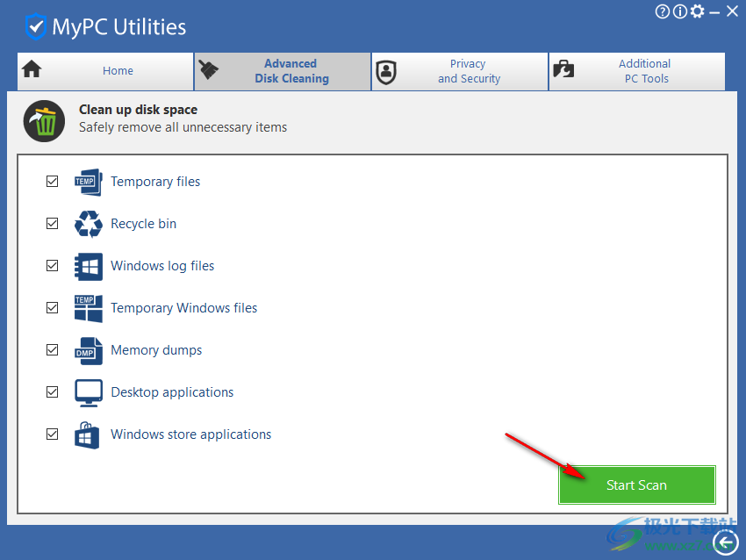Click the Desktop applications label
The height and width of the screenshot is (560, 746).
coord(172,392)
